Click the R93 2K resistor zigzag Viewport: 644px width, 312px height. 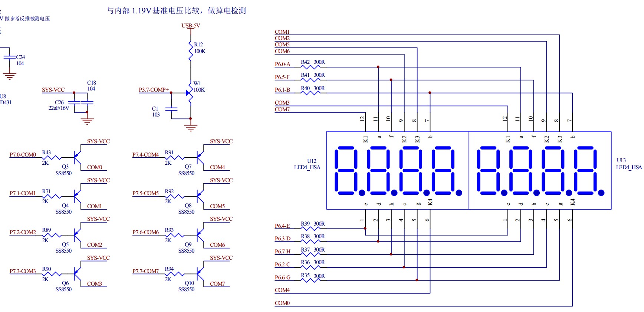[174, 235]
